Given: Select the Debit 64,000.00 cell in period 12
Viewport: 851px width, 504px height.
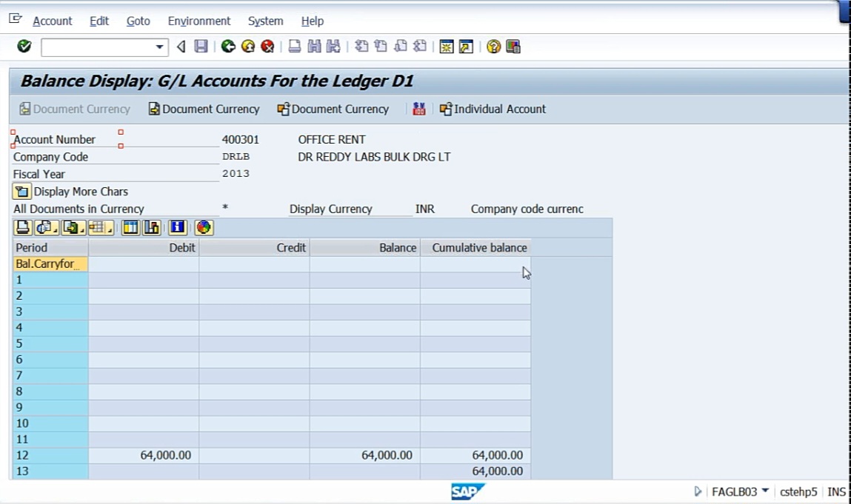Looking at the screenshot, I should pos(144,455).
